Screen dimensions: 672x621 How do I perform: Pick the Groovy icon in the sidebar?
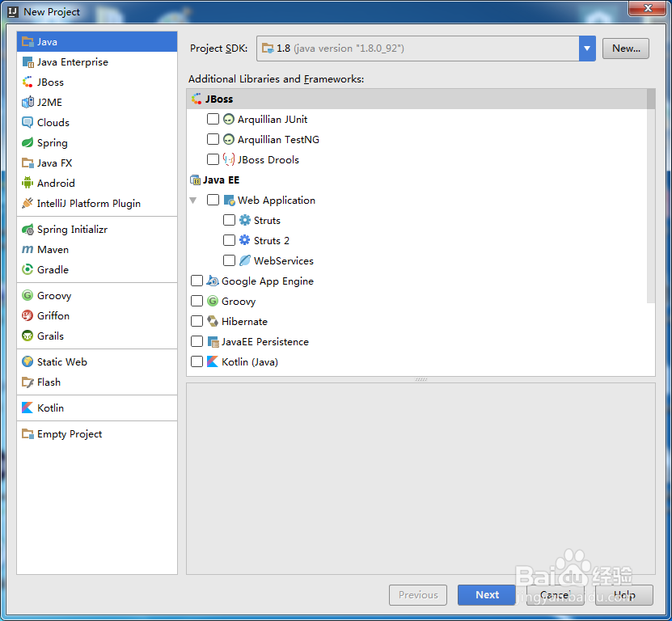[27, 295]
